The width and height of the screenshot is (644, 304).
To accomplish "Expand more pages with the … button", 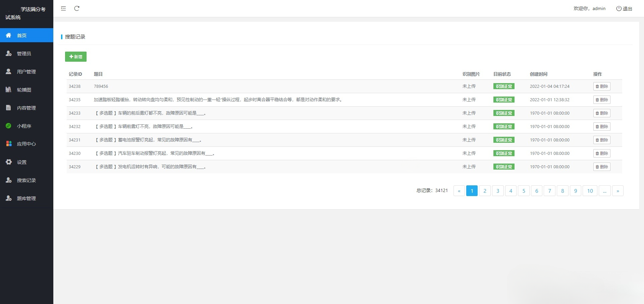I will tap(604, 191).
